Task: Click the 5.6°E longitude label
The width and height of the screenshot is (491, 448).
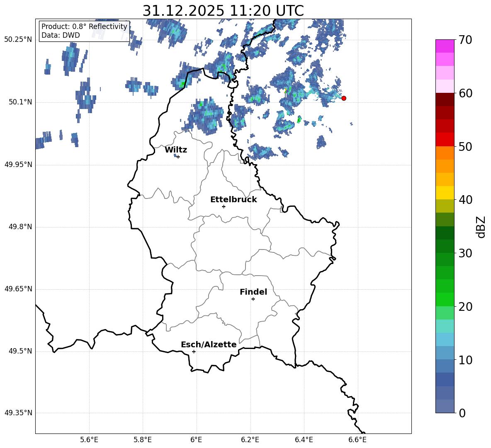Action: [89, 440]
